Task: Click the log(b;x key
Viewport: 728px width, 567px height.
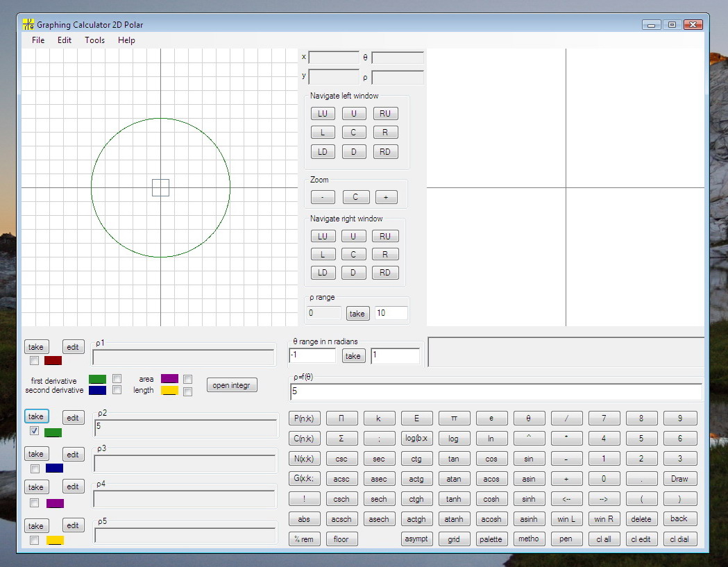Action: click(x=416, y=439)
